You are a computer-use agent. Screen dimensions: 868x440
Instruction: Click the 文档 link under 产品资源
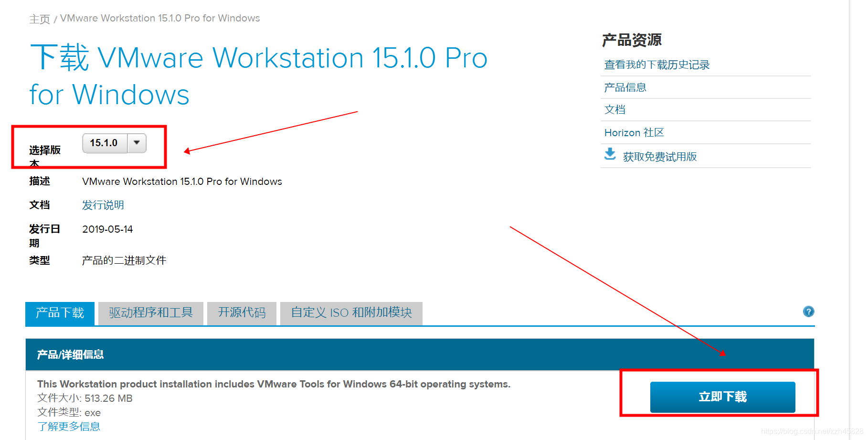[615, 109]
